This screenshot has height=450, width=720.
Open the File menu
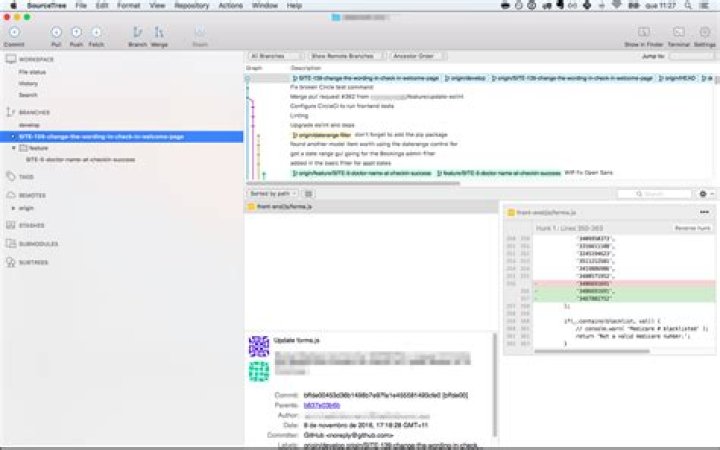(x=81, y=6)
